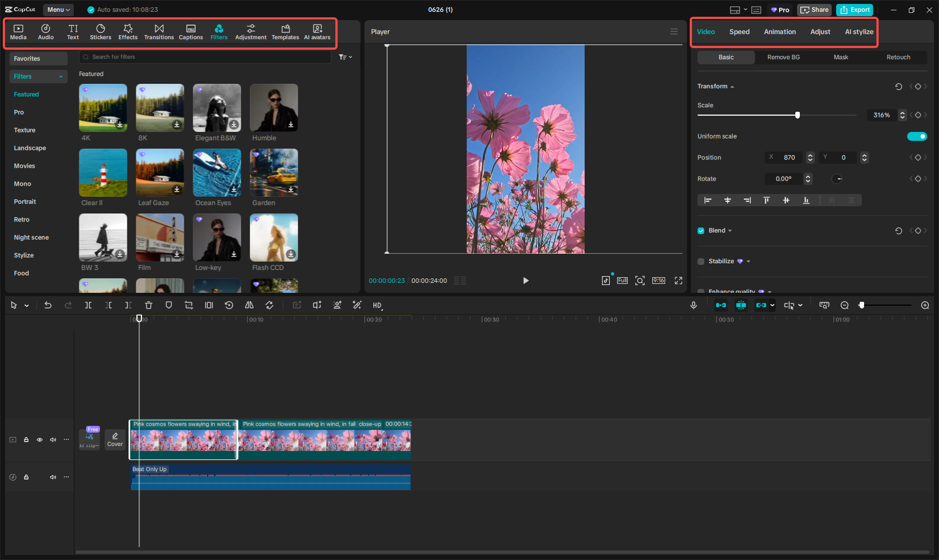Viewport: 939px width, 560px height.
Task: Delete the selected clip
Action: click(x=148, y=305)
